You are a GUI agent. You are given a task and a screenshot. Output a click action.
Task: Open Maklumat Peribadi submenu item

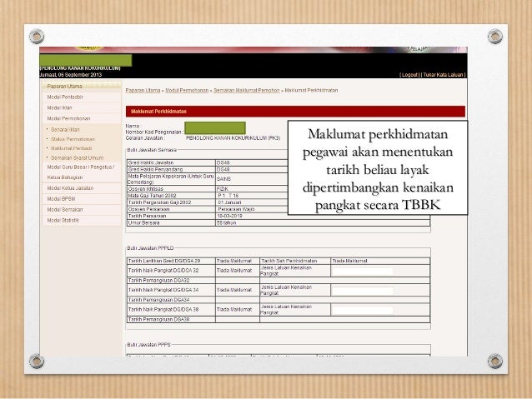click(71, 148)
